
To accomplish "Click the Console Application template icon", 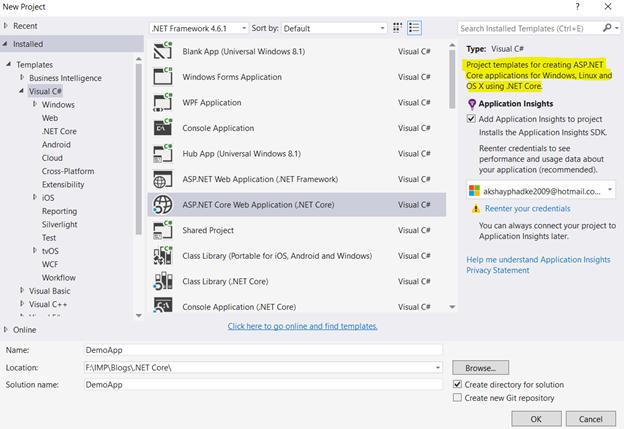I will [x=163, y=128].
